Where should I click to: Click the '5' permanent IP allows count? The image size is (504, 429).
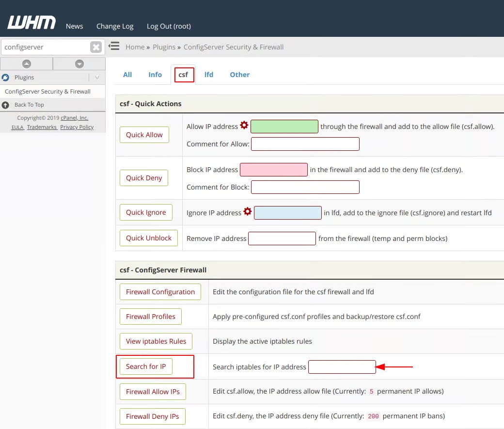click(371, 391)
